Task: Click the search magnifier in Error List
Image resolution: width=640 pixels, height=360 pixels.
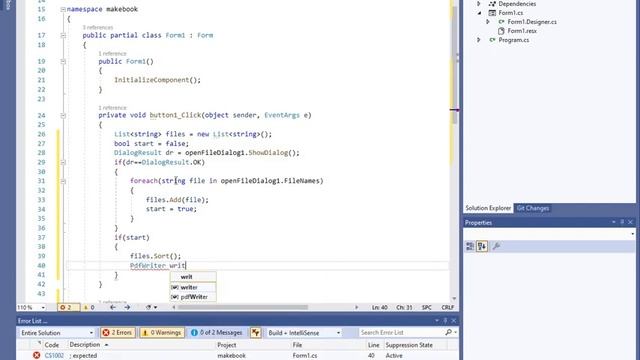Action: (449, 333)
